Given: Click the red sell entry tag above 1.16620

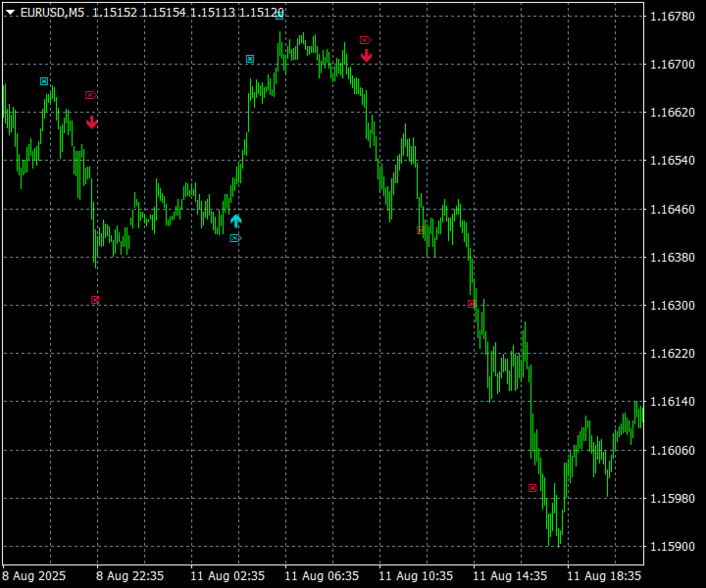Looking at the screenshot, I should (x=91, y=95).
